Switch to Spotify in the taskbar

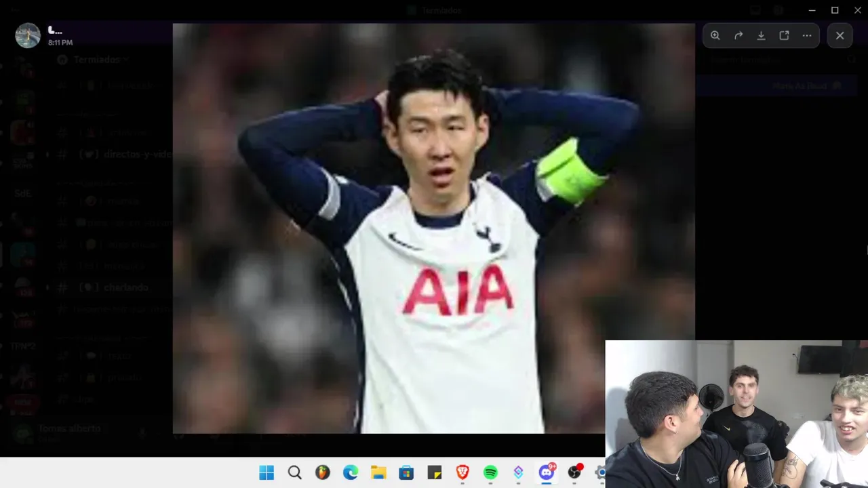490,472
